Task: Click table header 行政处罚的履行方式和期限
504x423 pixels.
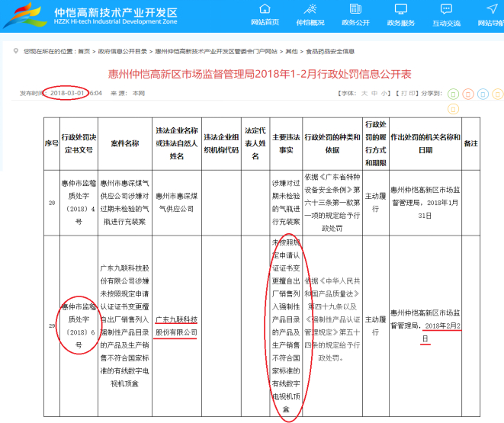Action: click(x=376, y=143)
